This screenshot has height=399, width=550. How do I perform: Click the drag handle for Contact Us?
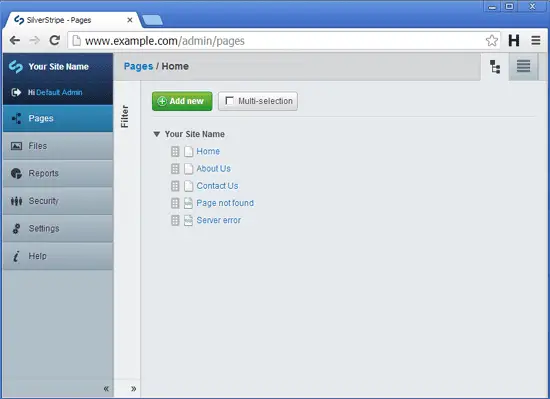[175, 186]
